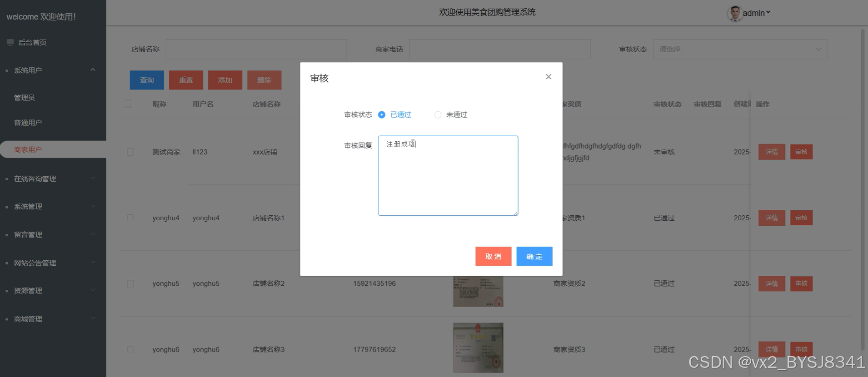Click 审核 in the 测试商家 row
868x377 pixels.
coord(801,152)
